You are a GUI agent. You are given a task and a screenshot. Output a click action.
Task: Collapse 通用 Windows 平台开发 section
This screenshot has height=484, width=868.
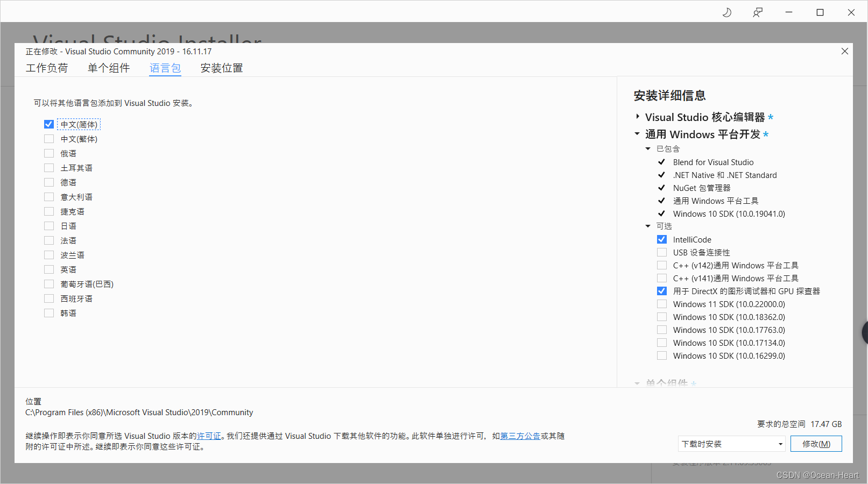click(x=637, y=134)
